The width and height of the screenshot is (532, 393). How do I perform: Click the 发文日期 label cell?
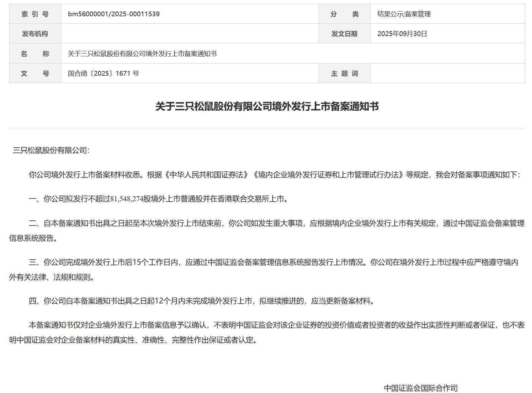pos(344,34)
